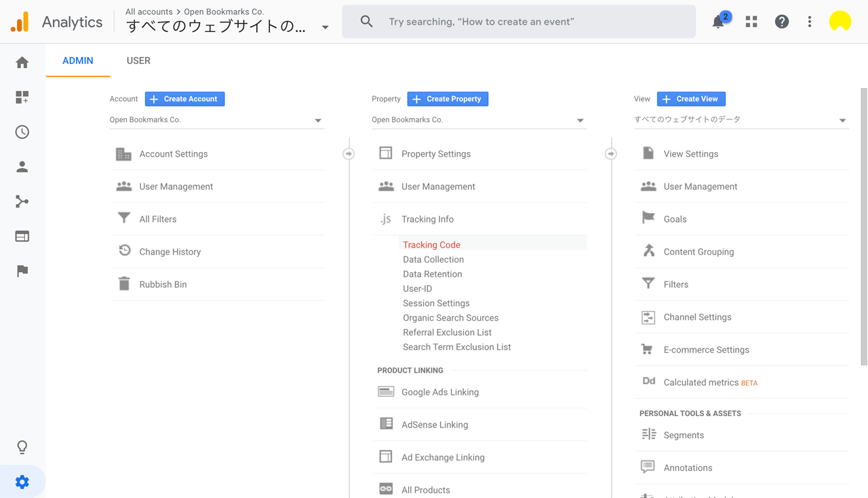Open Session Settings submenu item
The image size is (868, 498).
click(436, 303)
